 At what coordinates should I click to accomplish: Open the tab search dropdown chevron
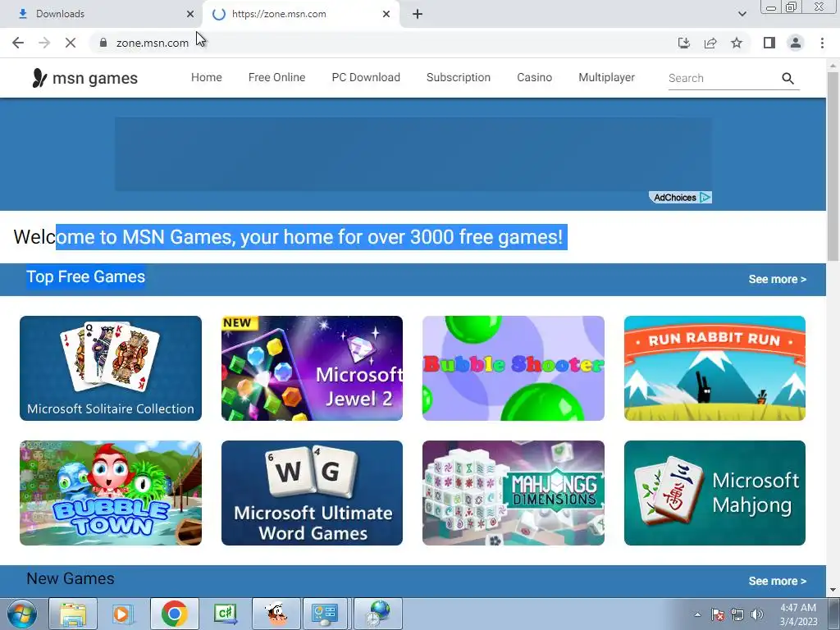click(742, 14)
